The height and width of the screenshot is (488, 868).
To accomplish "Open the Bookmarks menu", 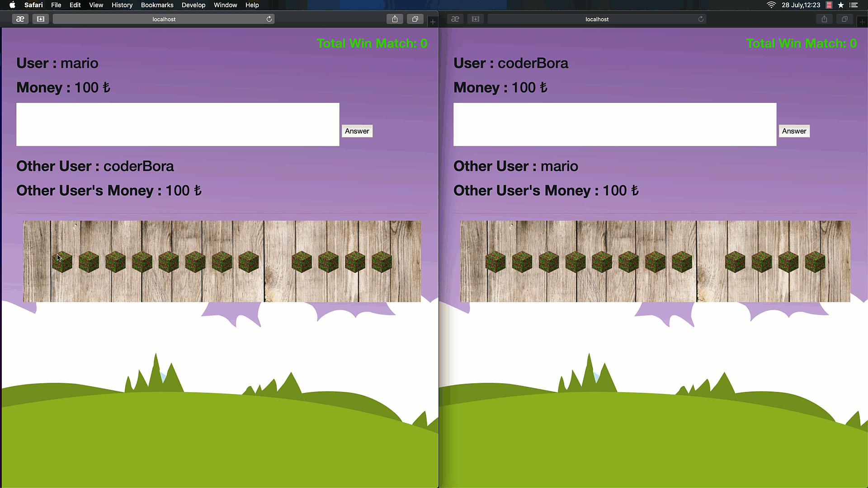I will [x=157, y=5].
